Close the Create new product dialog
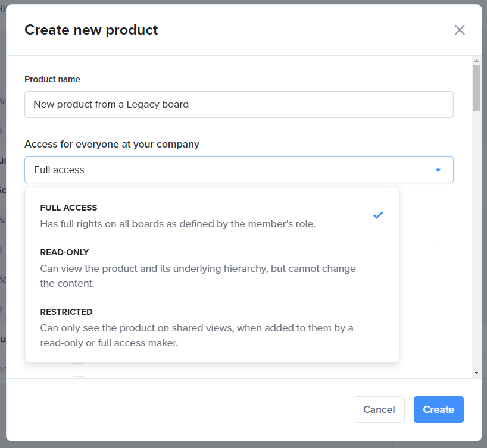487x448 pixels. (x=459, y=30)
